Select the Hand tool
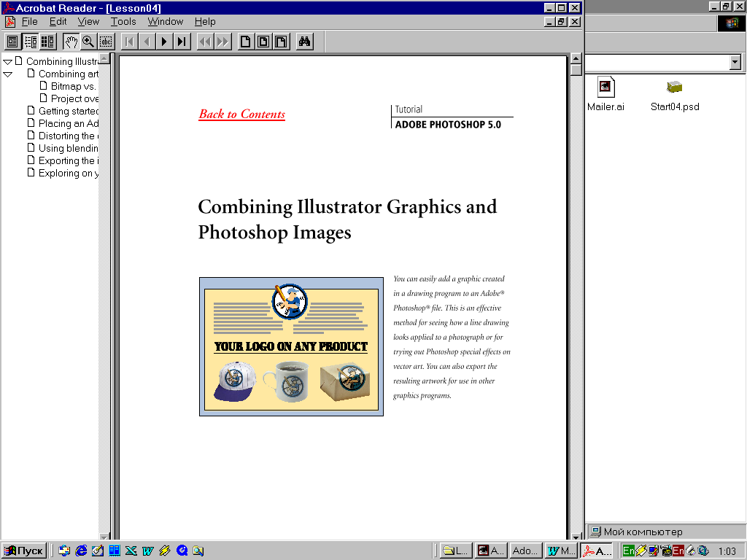 click(x=71, y=42)
